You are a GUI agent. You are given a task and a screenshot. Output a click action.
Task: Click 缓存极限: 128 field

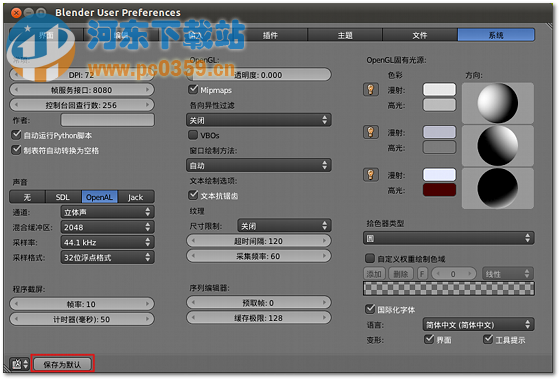coord(259,318)
